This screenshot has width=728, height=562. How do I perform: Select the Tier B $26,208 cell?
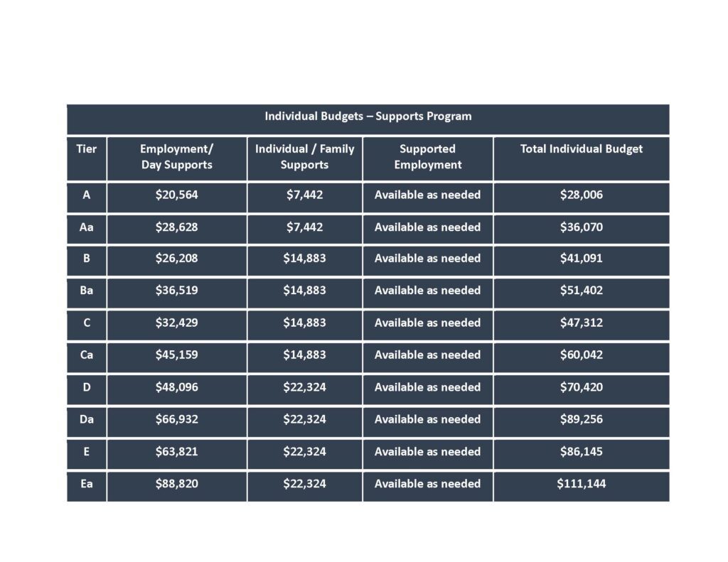tap(176, 259)
